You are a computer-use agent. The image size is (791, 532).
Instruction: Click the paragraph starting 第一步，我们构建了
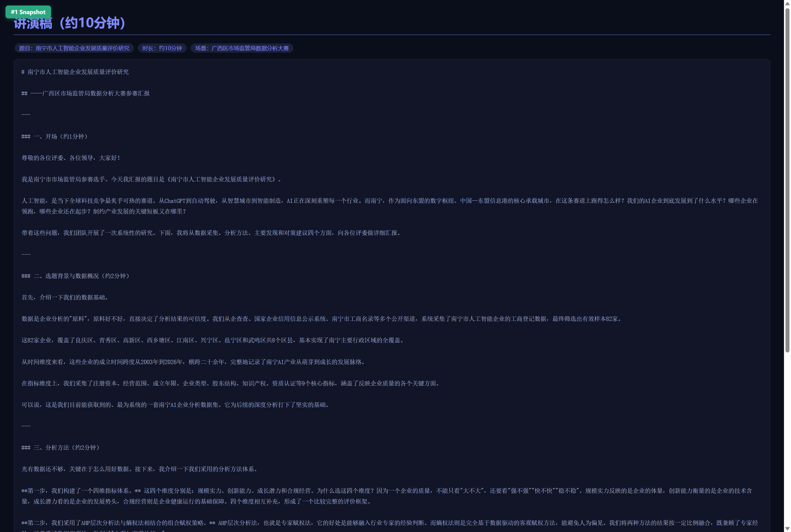coord(387,496)
